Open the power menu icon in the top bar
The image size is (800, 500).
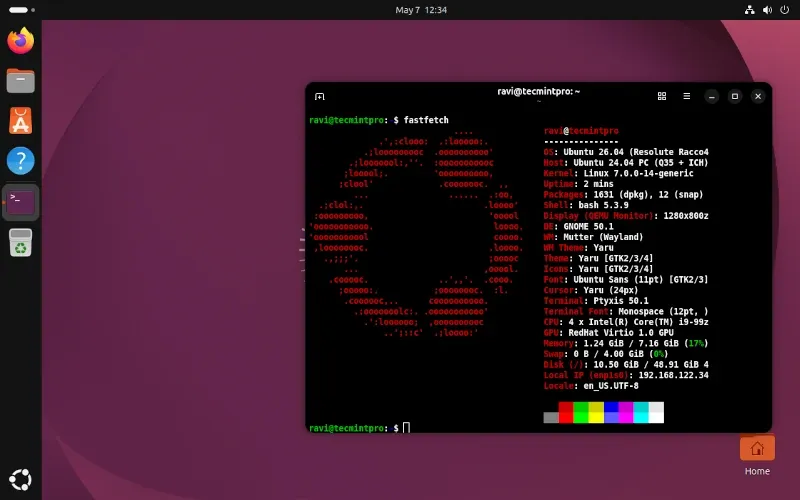click(x=785, y=10)
